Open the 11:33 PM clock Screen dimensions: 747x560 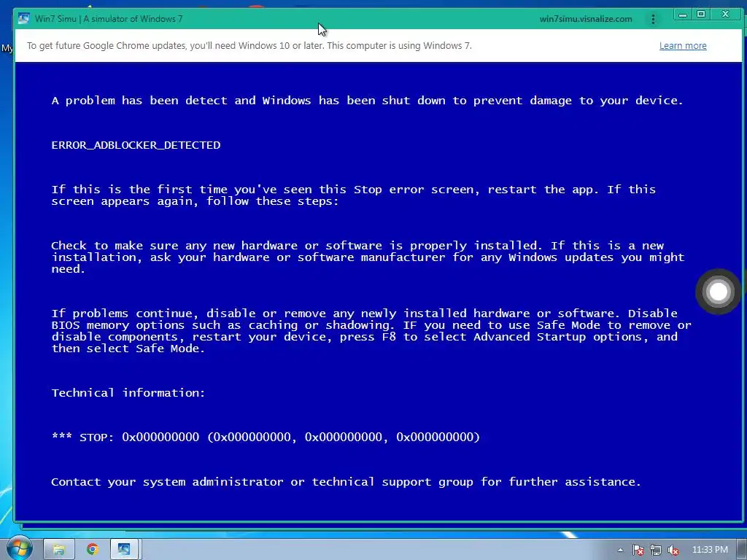pyautogui.click(x=710, y=550)
